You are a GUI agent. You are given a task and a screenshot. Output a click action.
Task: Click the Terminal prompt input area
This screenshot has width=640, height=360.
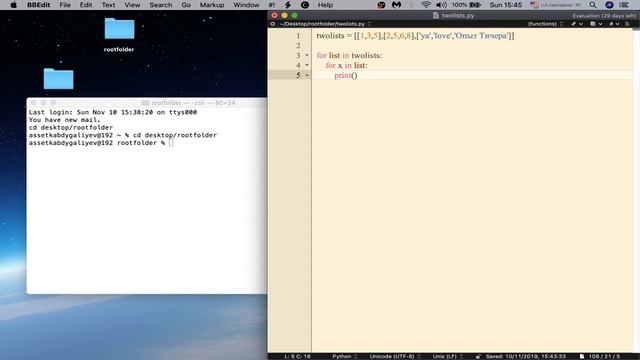tap(171, 143)
